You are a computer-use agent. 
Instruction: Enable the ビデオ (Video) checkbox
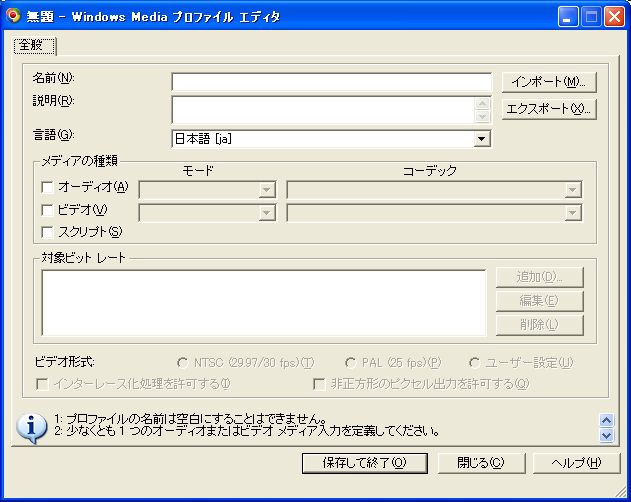(47, 210)
